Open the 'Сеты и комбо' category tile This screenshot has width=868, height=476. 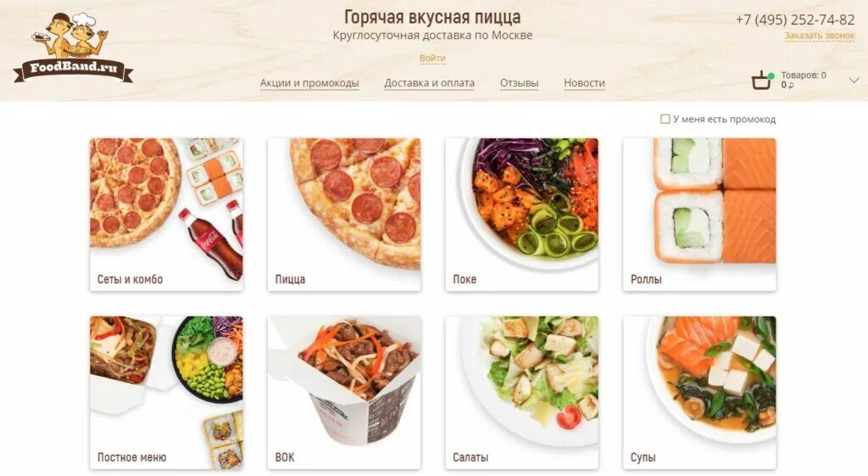pos(166,215)
